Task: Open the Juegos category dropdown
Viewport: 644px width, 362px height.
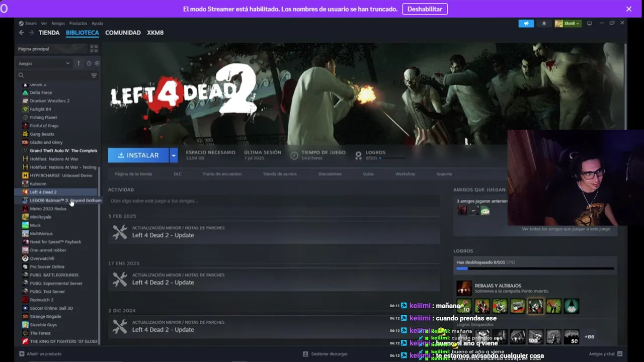Action: (x=44, y=63)
